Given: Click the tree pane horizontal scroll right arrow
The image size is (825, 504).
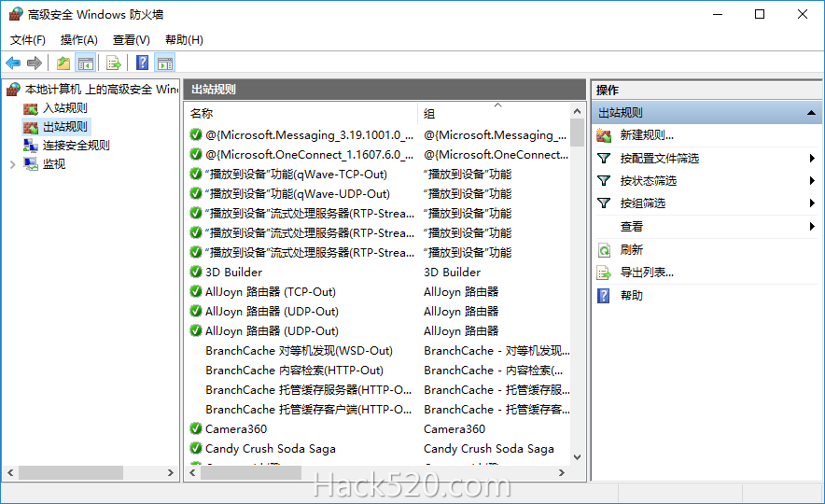Looking at the screenshot, I should [x=170, y=473].
